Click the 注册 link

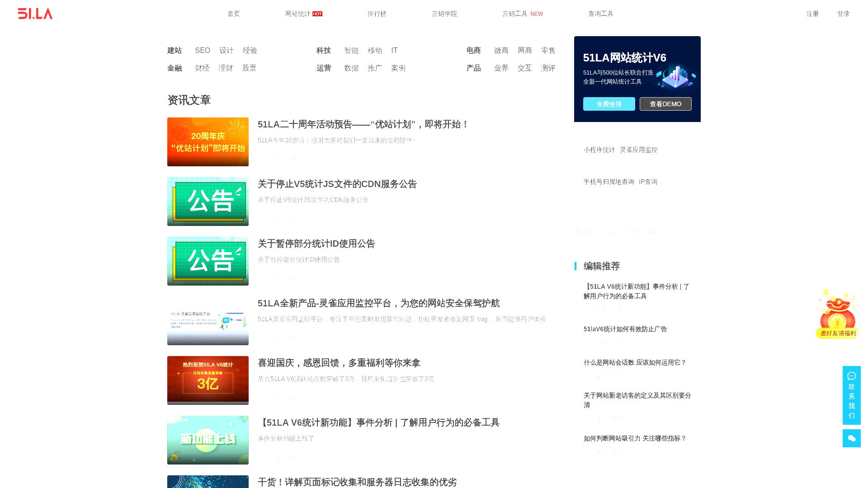pos(813,14)
